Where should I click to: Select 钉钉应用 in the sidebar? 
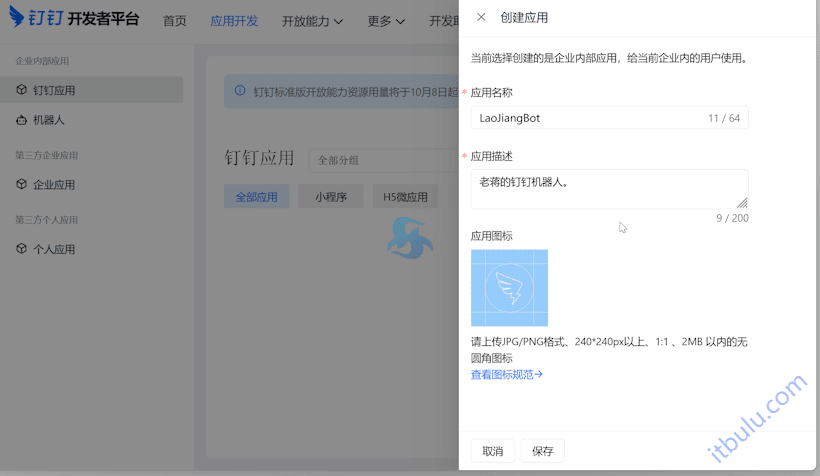click(92, 89)
